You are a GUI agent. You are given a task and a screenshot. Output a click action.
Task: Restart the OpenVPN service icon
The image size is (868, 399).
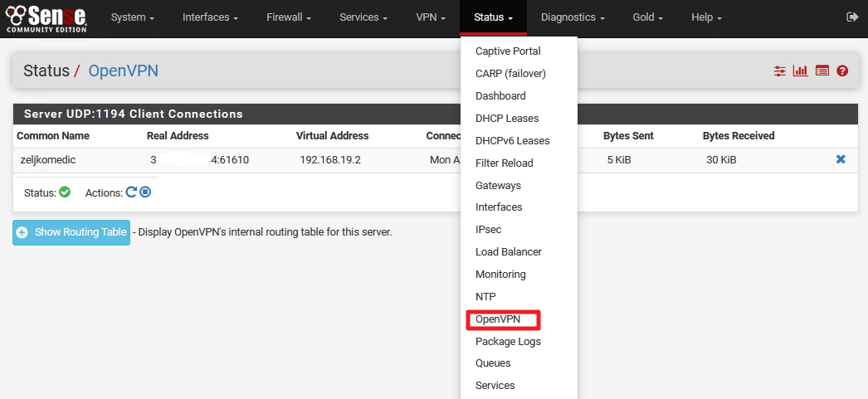tap(131, 192)
